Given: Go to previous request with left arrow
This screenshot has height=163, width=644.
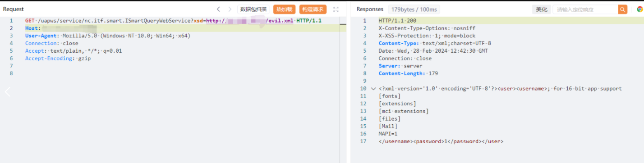Looking at the screenshot, I should [x=218, y=9].
